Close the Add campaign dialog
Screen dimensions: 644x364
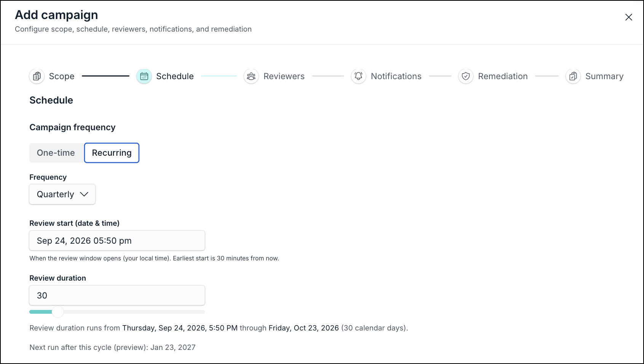click(629, 17)
